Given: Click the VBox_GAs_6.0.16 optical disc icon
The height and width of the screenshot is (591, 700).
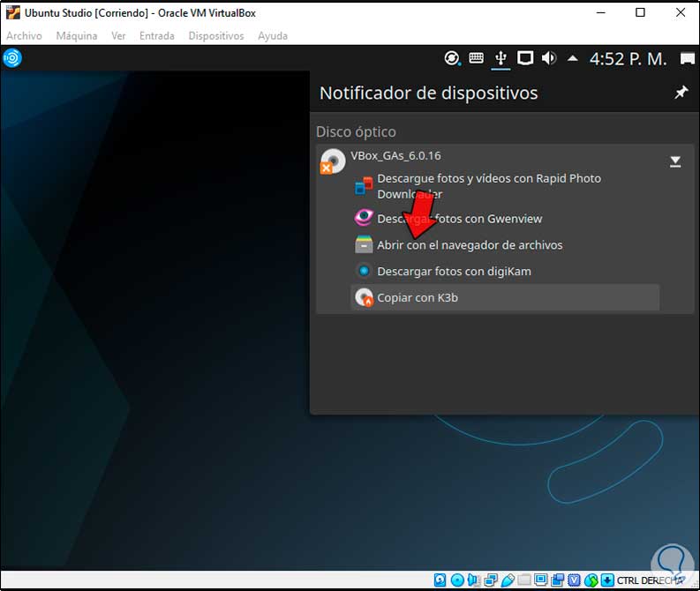Looking at the screenshot, I should [333, 161].
